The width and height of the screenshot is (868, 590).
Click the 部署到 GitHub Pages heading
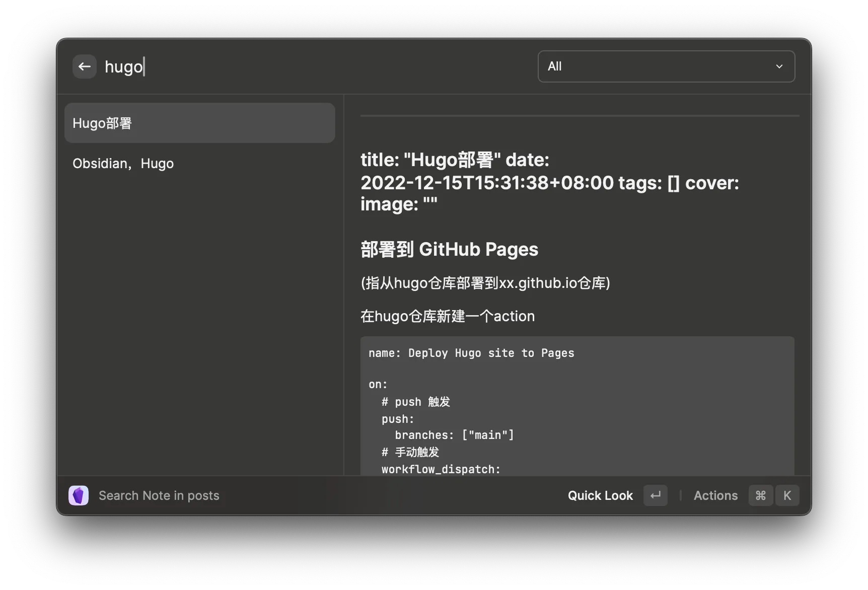point(449,249)
